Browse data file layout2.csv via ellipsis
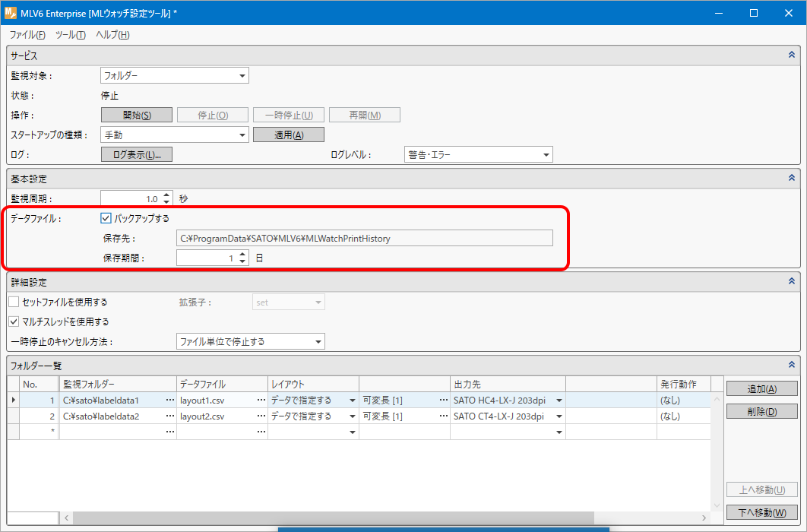 [x=261, y=416]
